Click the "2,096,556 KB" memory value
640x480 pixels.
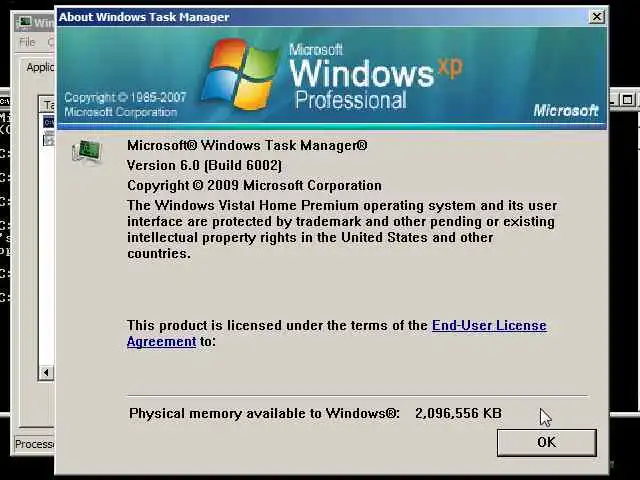tap(458, 413)
